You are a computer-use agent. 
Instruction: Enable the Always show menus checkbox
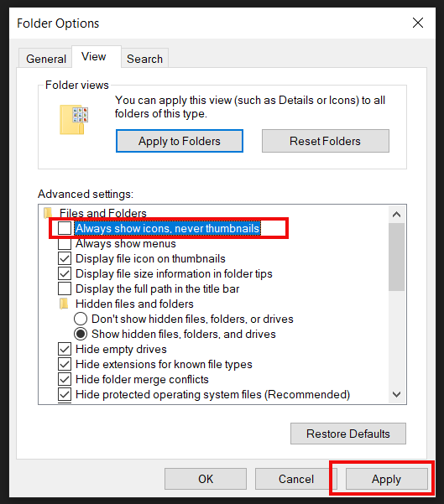pos(65,244)
